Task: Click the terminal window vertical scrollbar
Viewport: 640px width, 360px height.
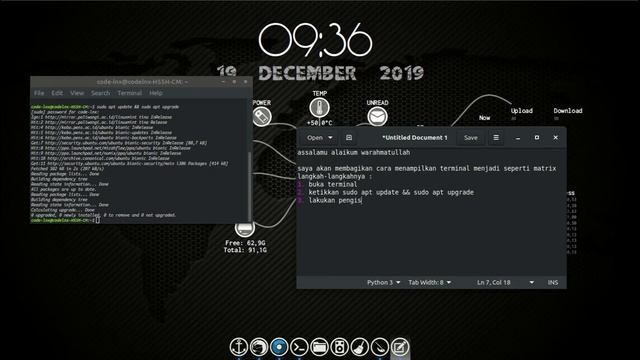Action: [x=250, y=186]
